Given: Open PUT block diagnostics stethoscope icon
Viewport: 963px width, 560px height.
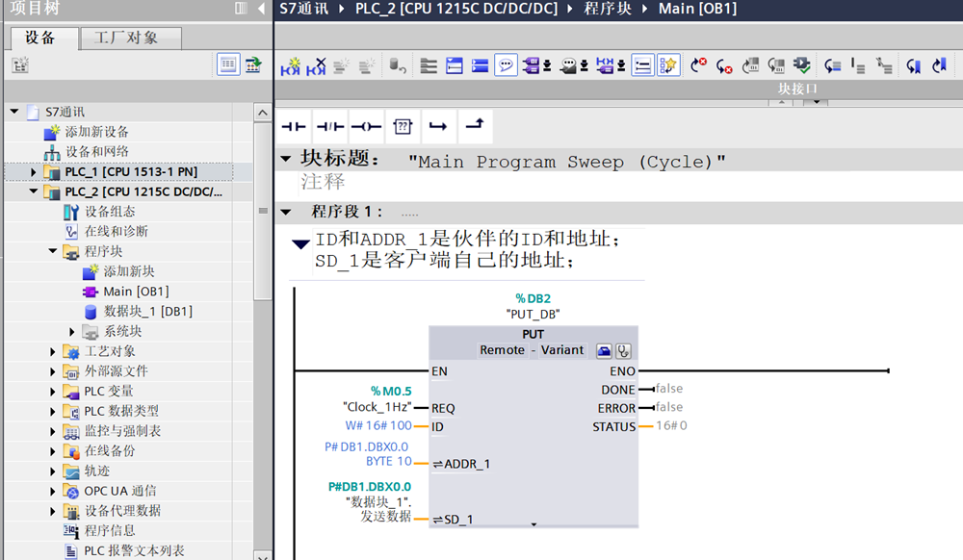Looking at the screenshot, I should pyautogui.click(x=623, y=350).
